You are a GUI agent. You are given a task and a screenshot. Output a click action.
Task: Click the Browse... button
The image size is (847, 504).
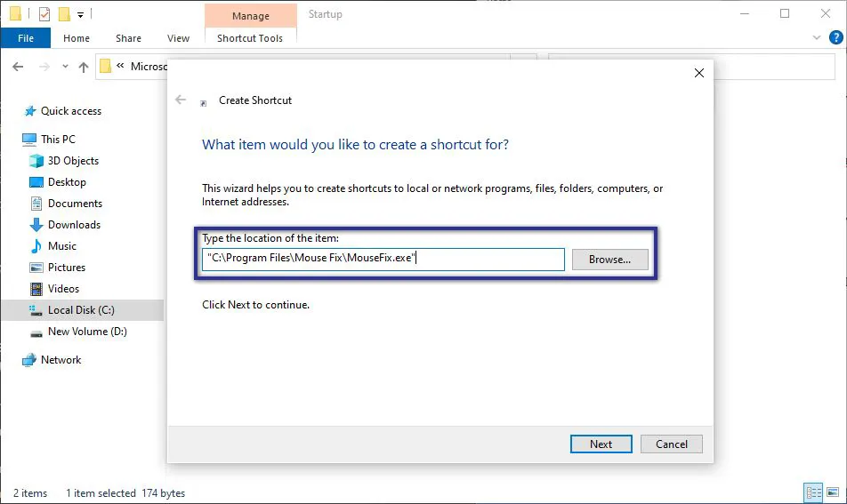click(x=609, y=260)
